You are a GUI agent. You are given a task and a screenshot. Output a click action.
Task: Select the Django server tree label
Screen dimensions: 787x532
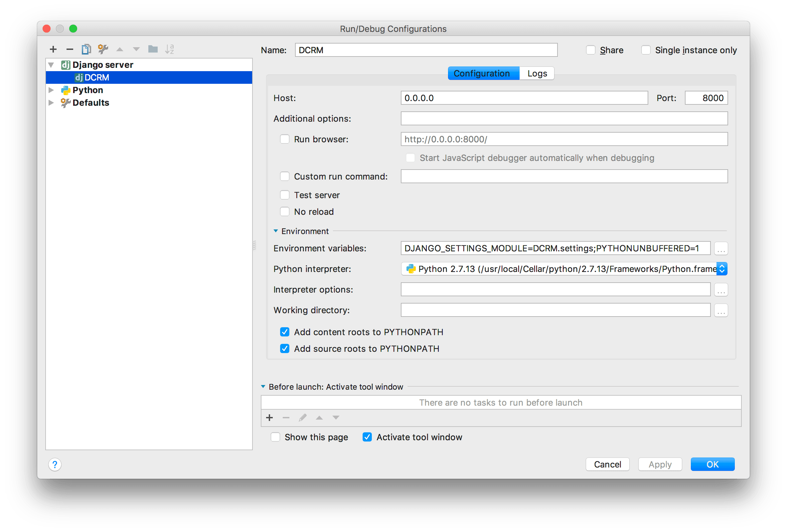(x=102, y=65)
